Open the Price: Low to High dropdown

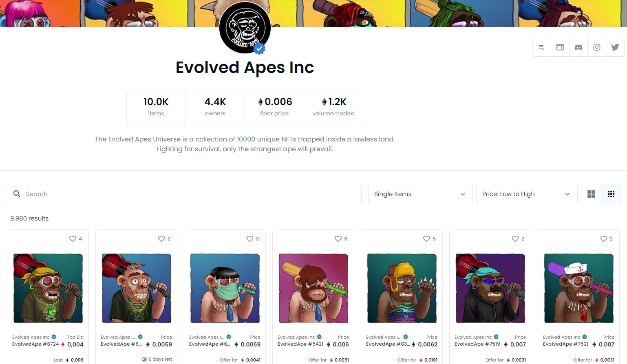pos(526,194)
